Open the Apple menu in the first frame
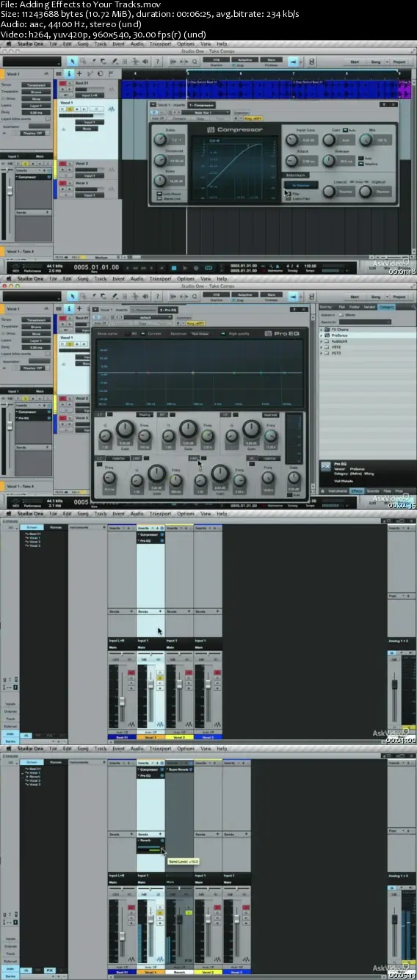 pyautogui.click(x=8, y=43)
